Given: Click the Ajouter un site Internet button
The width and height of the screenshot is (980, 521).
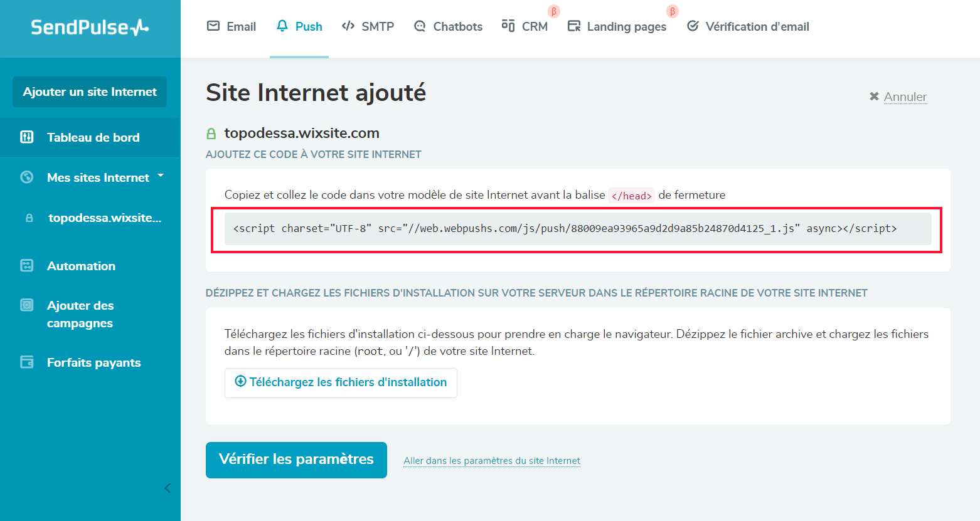Looking at the screenshot, I should [90, 92].
